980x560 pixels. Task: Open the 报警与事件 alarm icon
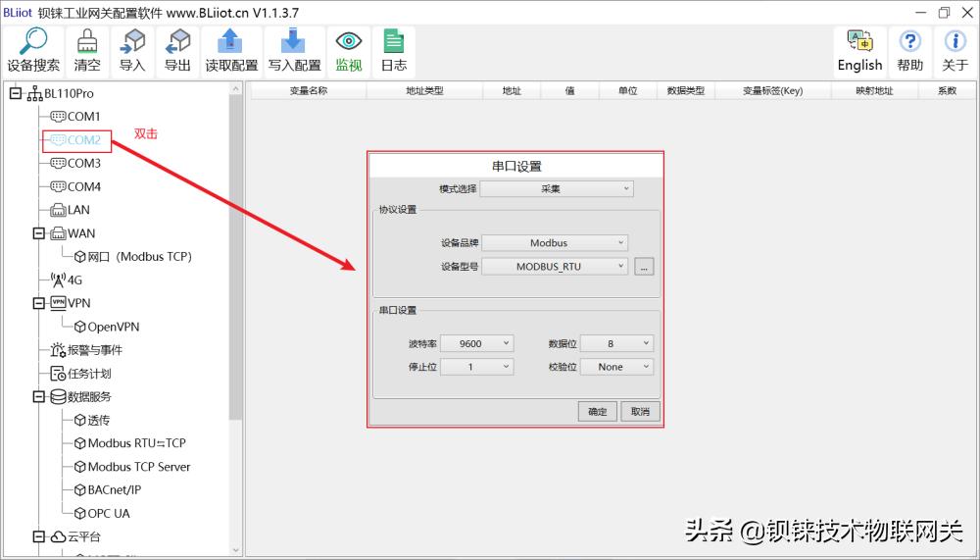coord(58,350)
